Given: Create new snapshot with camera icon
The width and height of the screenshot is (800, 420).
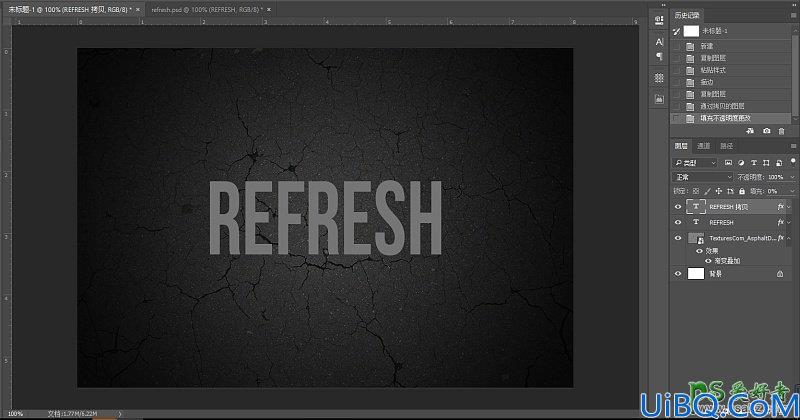Looking at the screenshot, I should [766, 131].
